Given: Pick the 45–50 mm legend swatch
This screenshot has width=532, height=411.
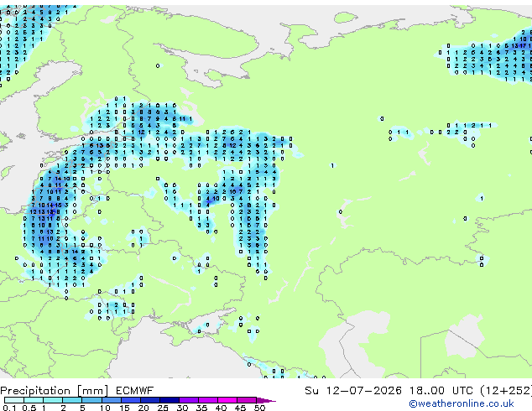Looking at the screenshot, I should [247, 400].
